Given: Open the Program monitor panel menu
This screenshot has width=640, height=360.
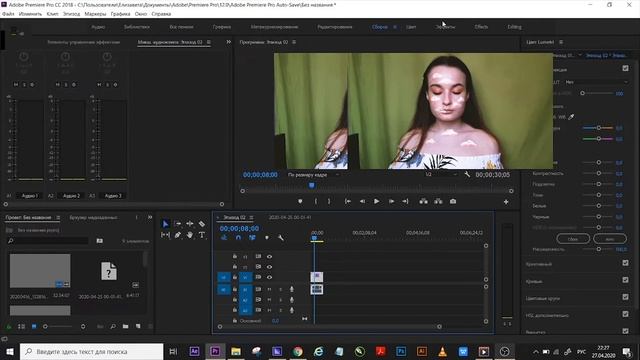Looking at the screenshot, I should [294, 42].
